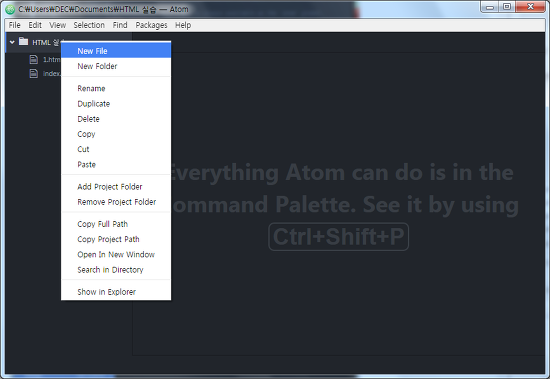550x379 pixels.
Task: Open the File menu
Action: [x=14, y=25]
